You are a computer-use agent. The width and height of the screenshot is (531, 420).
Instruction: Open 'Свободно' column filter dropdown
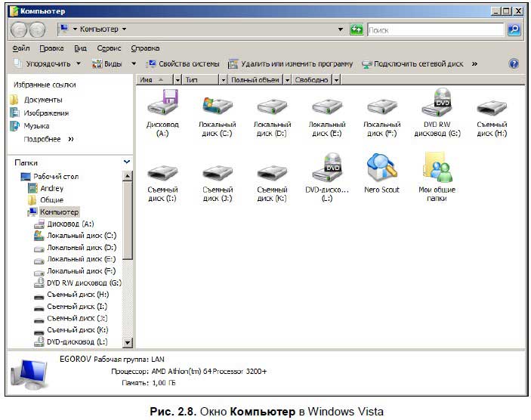(x=336, y=80)
